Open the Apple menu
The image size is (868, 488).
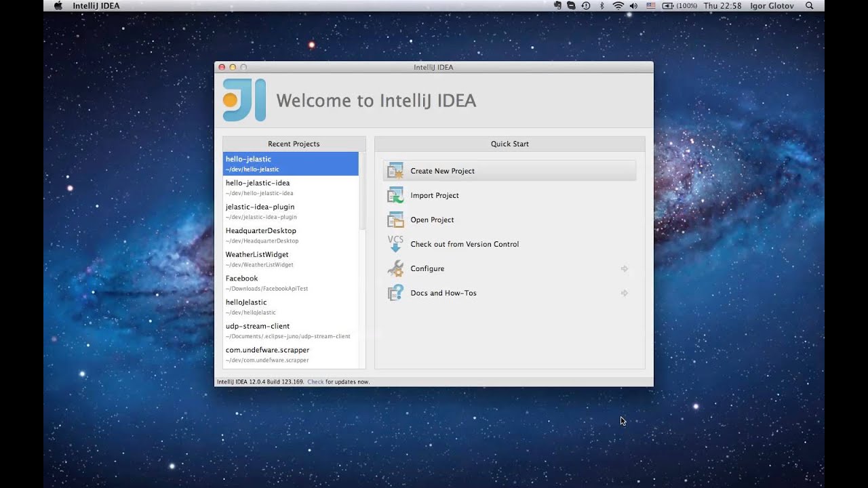coord(58,5)
